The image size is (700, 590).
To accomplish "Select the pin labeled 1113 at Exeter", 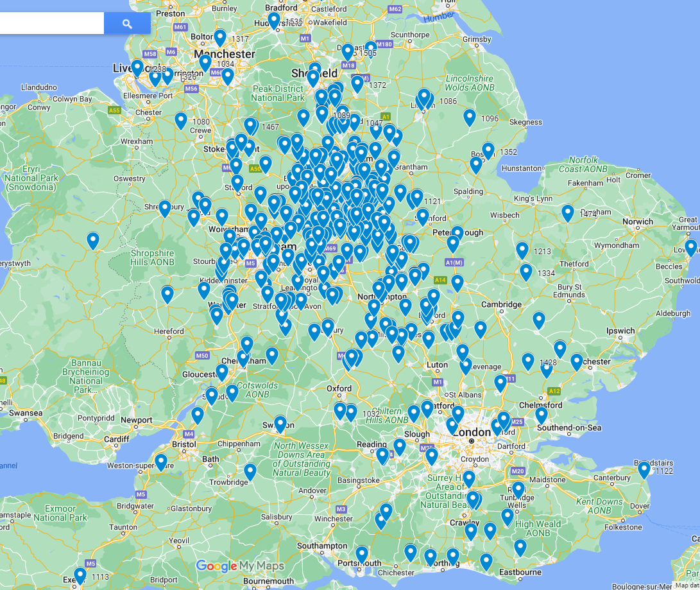I will click(x=80, y=576).
